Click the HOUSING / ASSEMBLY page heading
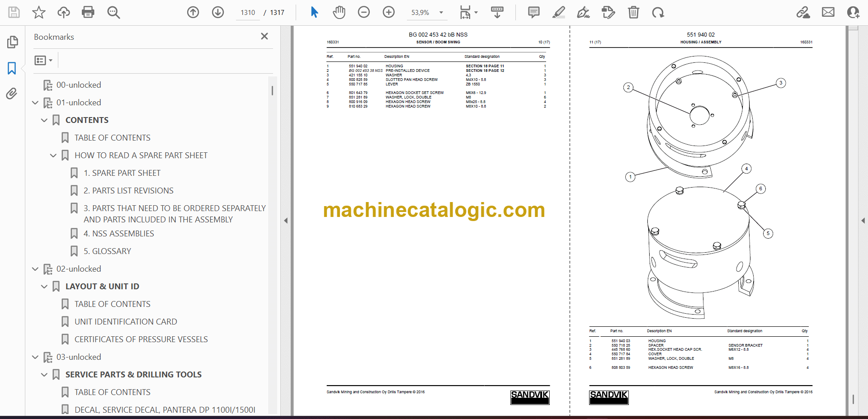 (701, 42)
